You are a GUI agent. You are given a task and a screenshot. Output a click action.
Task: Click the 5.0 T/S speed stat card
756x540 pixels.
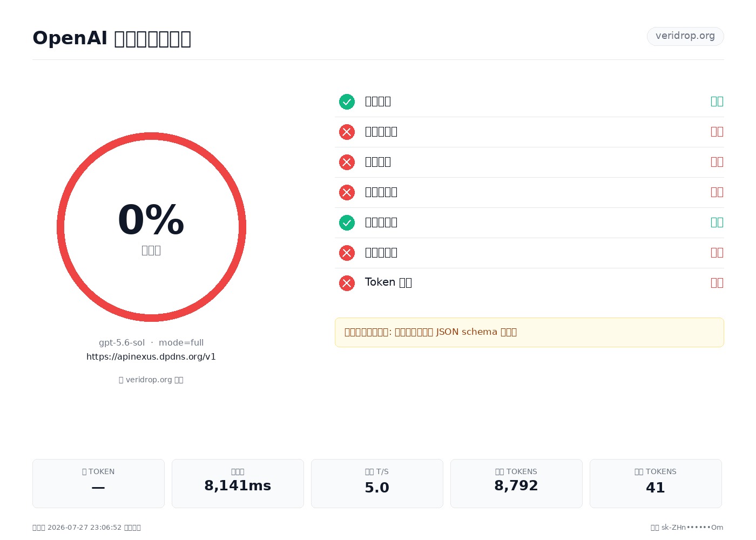coord(377,483)
